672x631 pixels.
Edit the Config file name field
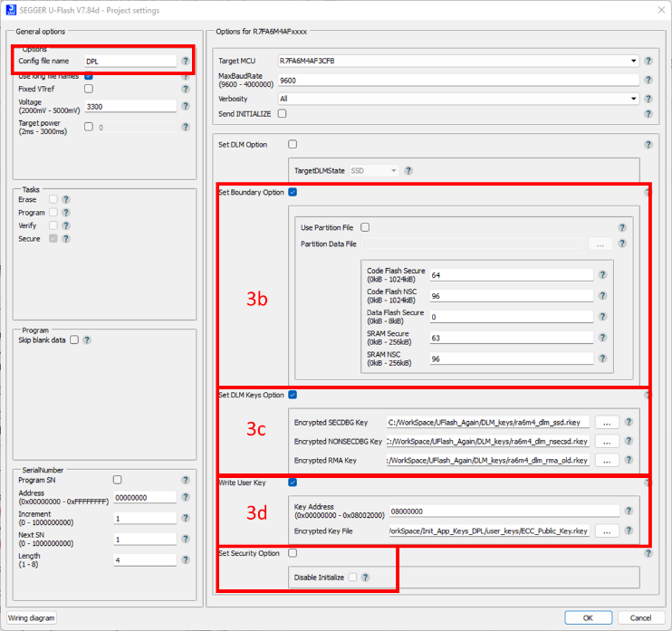[130, 62]
